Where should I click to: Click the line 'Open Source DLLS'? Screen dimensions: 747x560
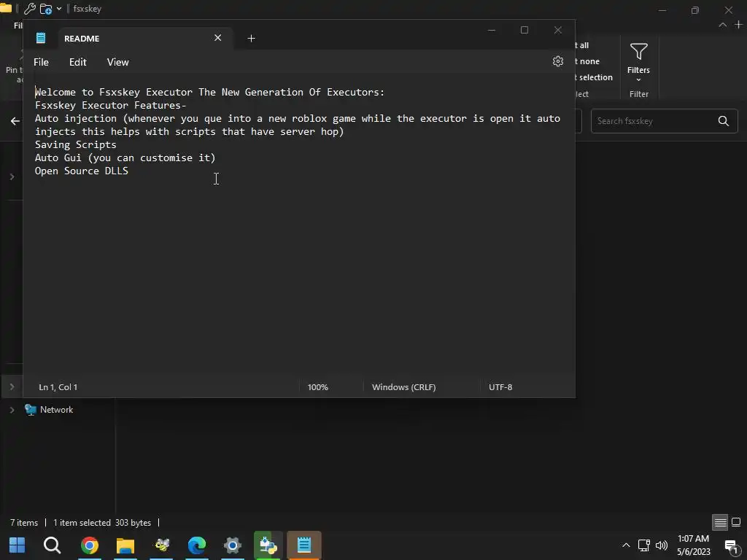pos(82,171)
